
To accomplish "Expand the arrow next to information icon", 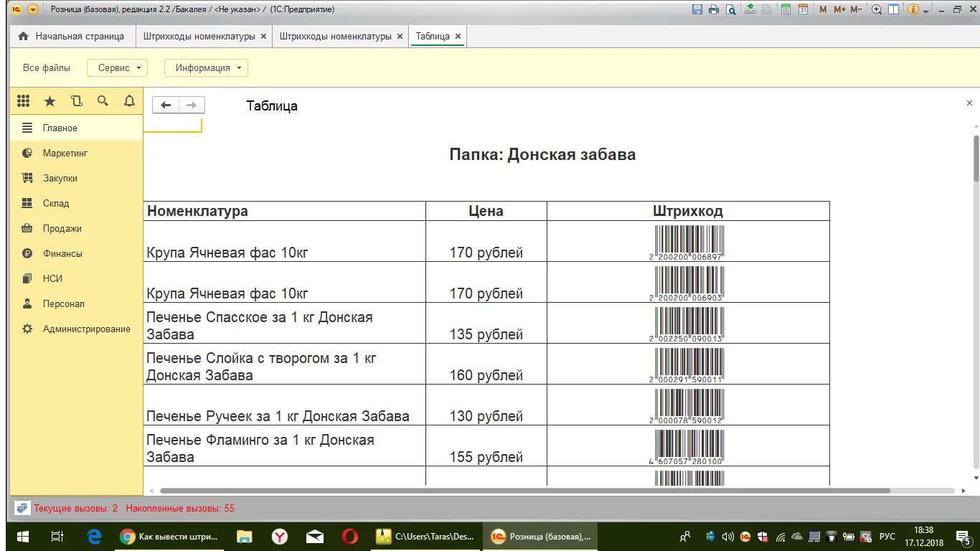I will 926,11.
